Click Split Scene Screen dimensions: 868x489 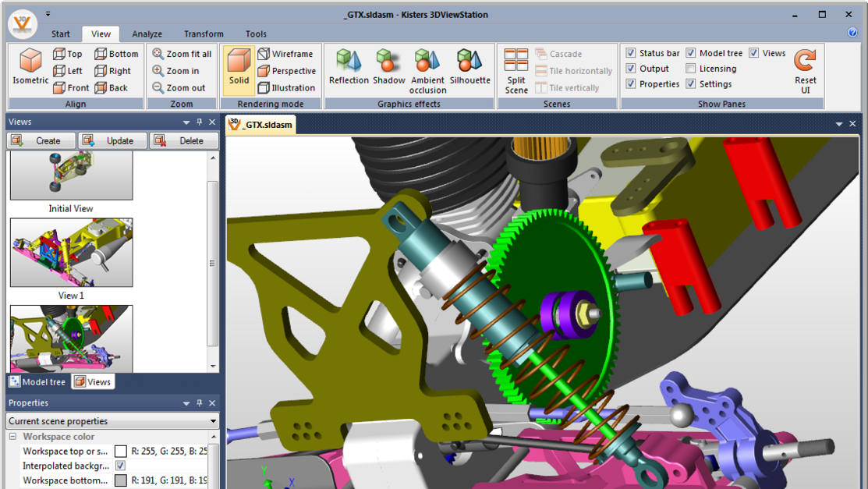[516, 71]
